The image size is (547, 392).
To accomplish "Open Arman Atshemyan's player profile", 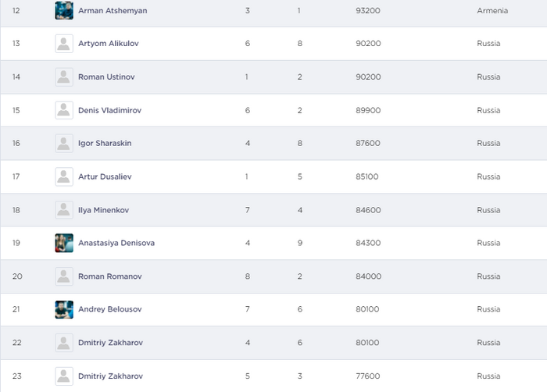I will pyautogui.click(x=113, y=11).
